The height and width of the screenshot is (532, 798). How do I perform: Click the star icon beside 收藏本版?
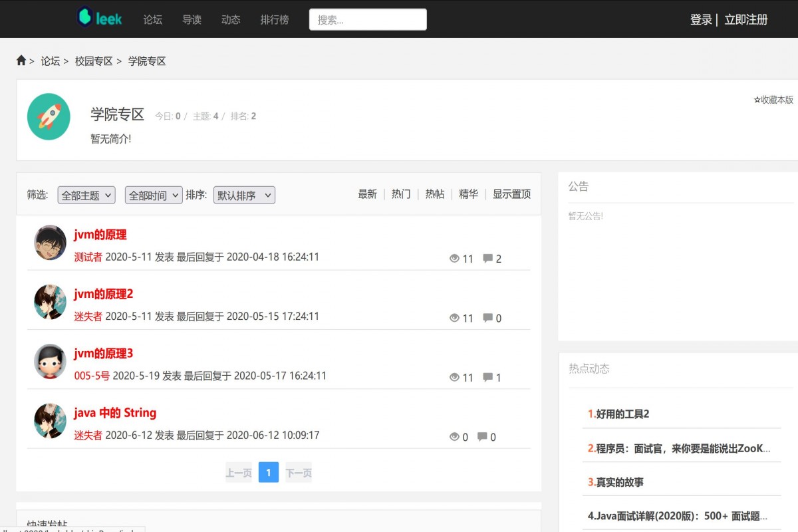coord(756,99)
